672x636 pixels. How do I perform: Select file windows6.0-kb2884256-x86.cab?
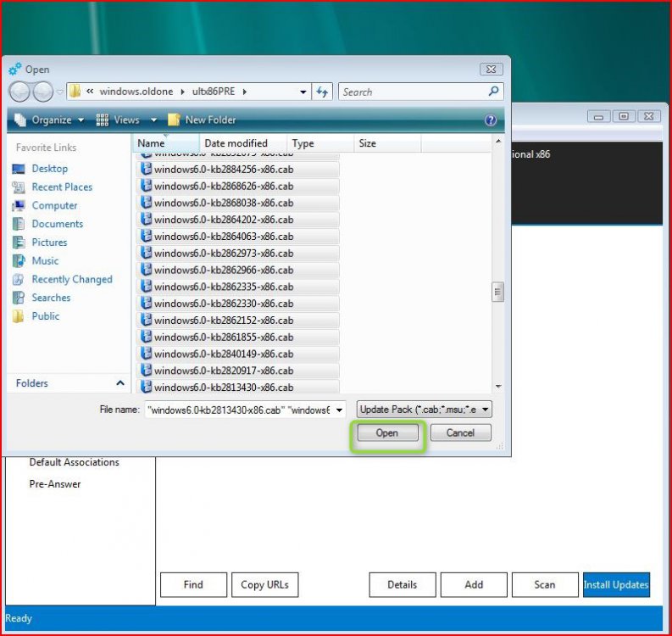point(238,170)
